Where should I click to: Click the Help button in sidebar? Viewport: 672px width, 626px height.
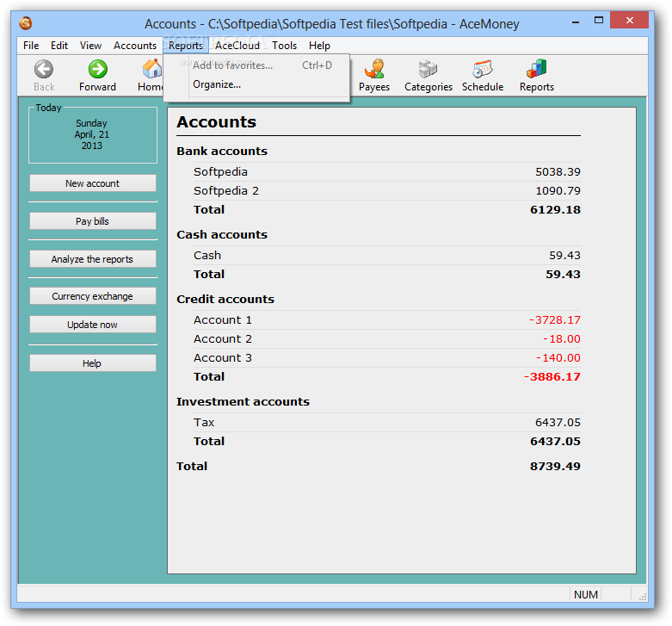click(93, 363)
